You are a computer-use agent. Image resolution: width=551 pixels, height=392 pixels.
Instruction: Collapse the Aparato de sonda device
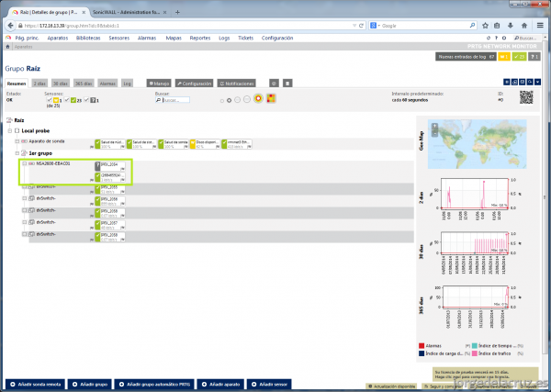pos(17,141)
